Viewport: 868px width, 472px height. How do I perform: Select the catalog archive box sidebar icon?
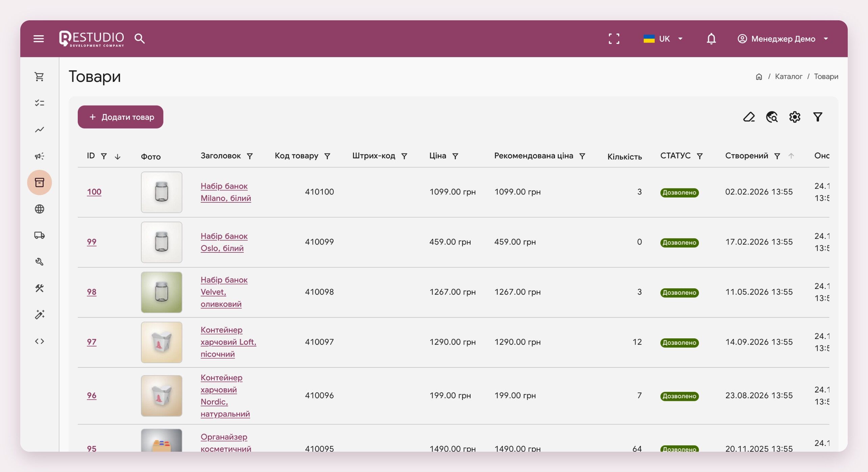[x=40, y=182]
